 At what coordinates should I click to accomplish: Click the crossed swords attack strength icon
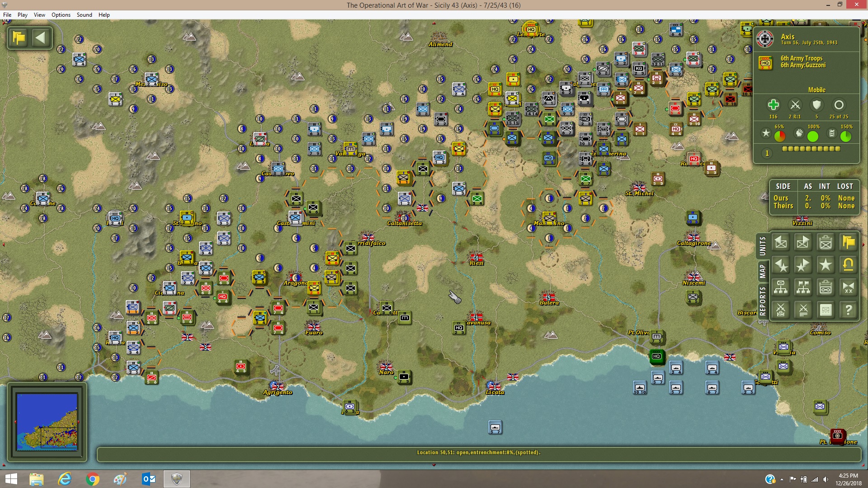pyautogui.click(x=795, y=105)
